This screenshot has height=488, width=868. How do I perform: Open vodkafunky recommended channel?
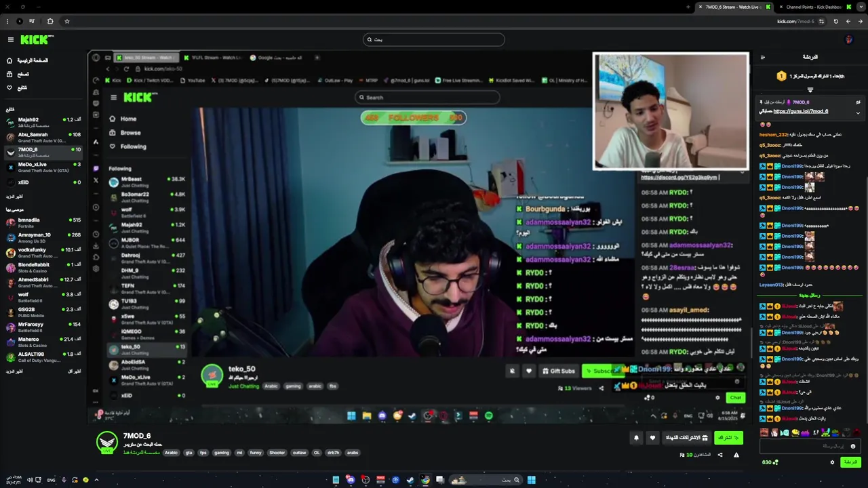43,252
